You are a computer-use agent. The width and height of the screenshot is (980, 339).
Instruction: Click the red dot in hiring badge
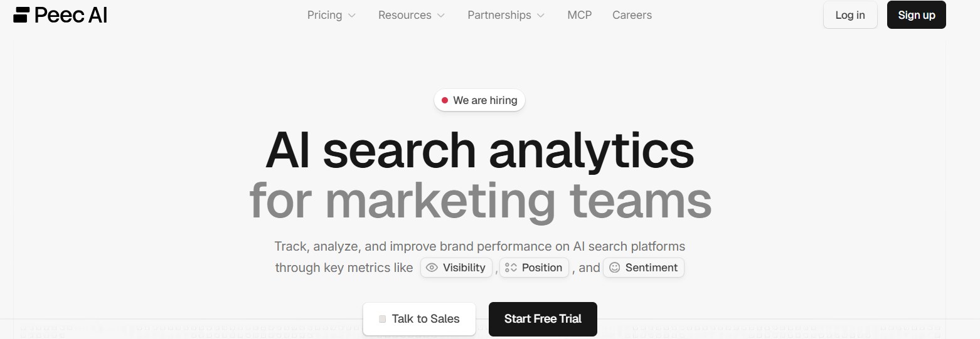tap(445, 100)
